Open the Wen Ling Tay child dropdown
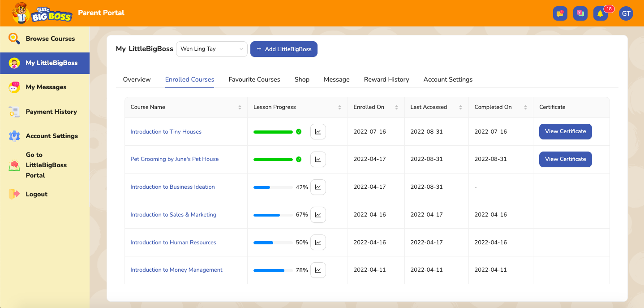 (212, 49)
